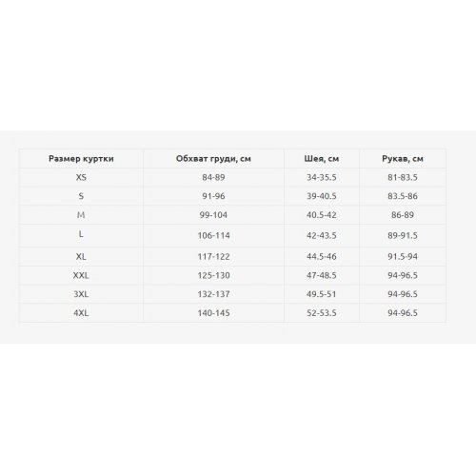The height and width of the screenshot is (476, 476).
Task: Select the XXL size cell
Action: click(x=81, y=275)
